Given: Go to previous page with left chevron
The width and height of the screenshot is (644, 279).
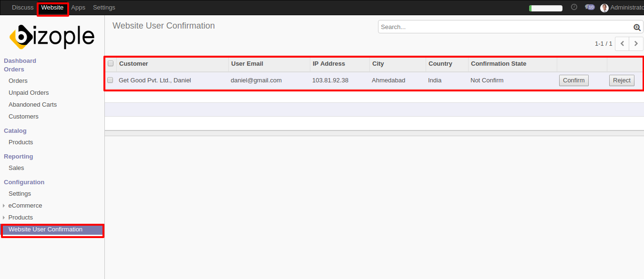Looking at the screenshot, I should tap(622, 44).
